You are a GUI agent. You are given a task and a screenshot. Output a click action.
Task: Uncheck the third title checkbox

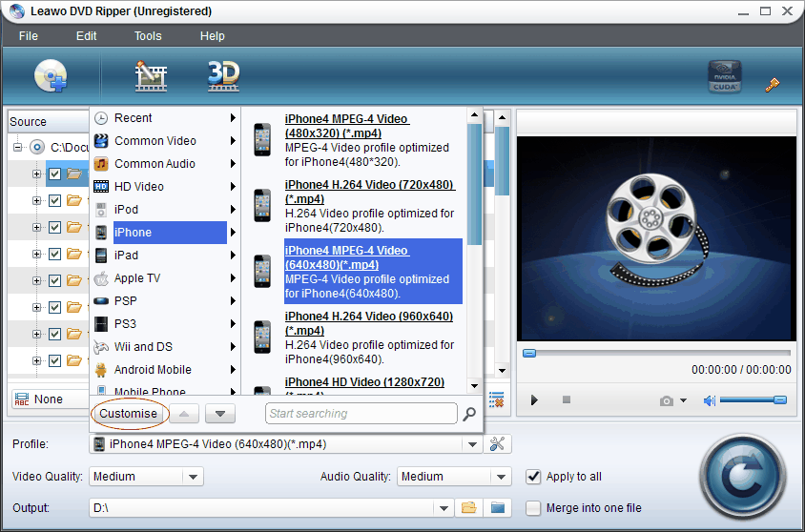[55, 227]
